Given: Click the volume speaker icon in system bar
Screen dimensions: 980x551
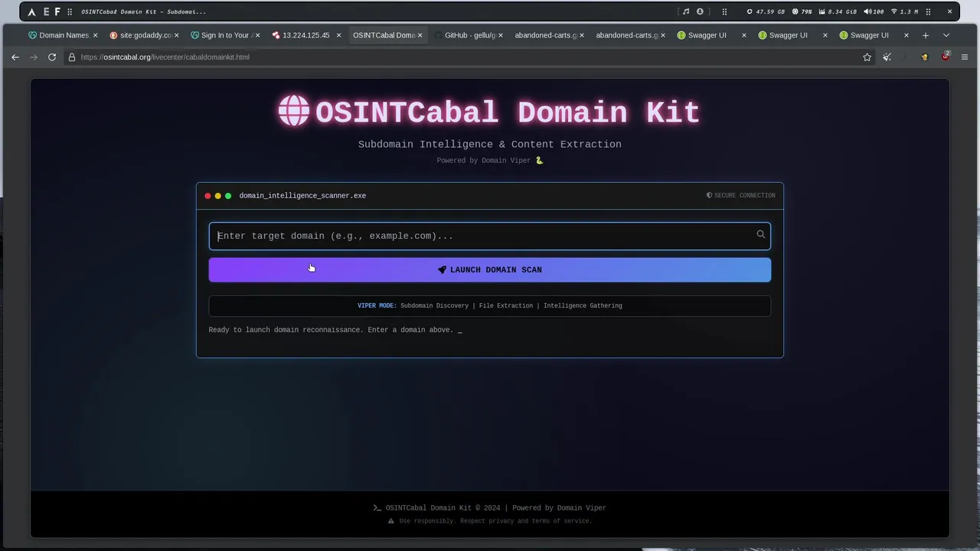Looking at the screenshot, I should [x=867, y=11].
